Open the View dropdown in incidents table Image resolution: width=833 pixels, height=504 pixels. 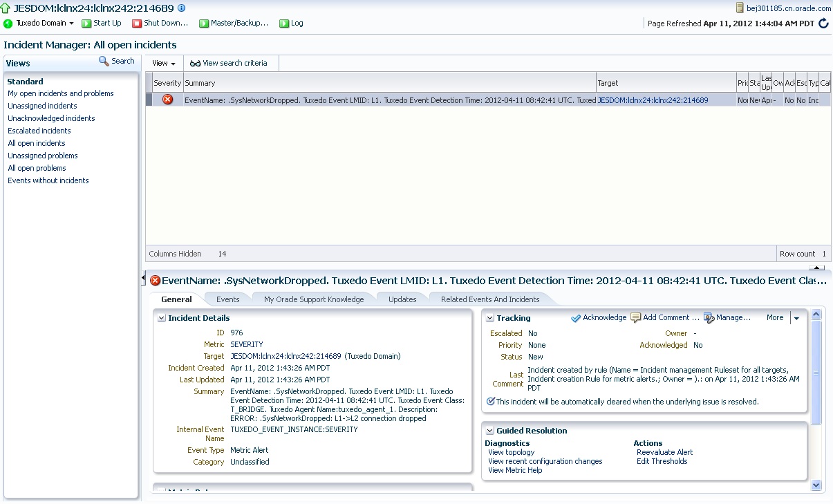(x=164, y=63)
